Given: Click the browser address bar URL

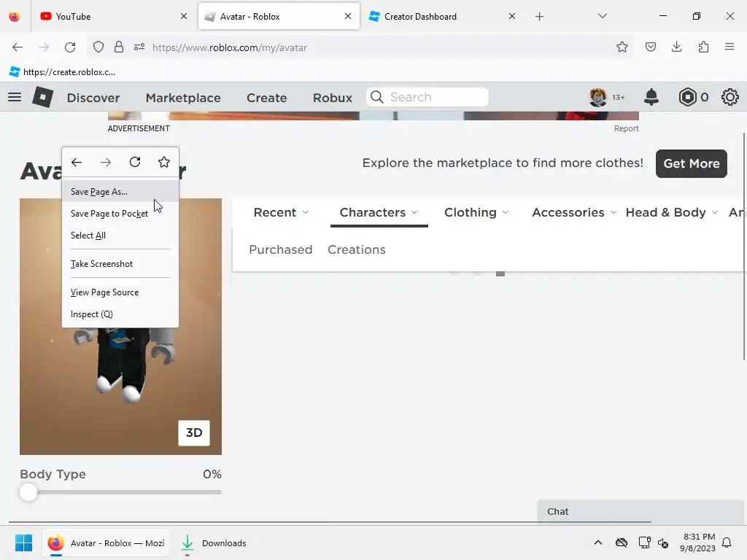Looking at the screenshot, I should (230, 47).
